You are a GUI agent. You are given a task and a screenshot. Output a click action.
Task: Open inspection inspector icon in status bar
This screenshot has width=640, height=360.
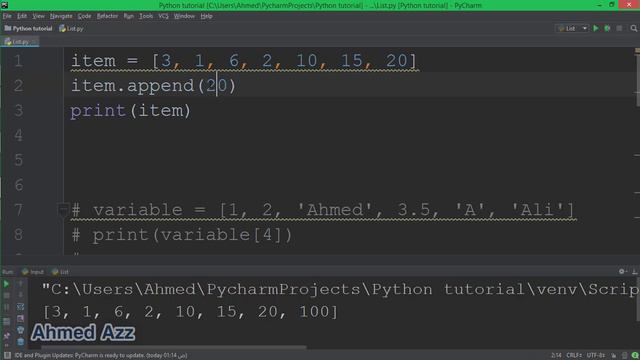tap(624, 356)
